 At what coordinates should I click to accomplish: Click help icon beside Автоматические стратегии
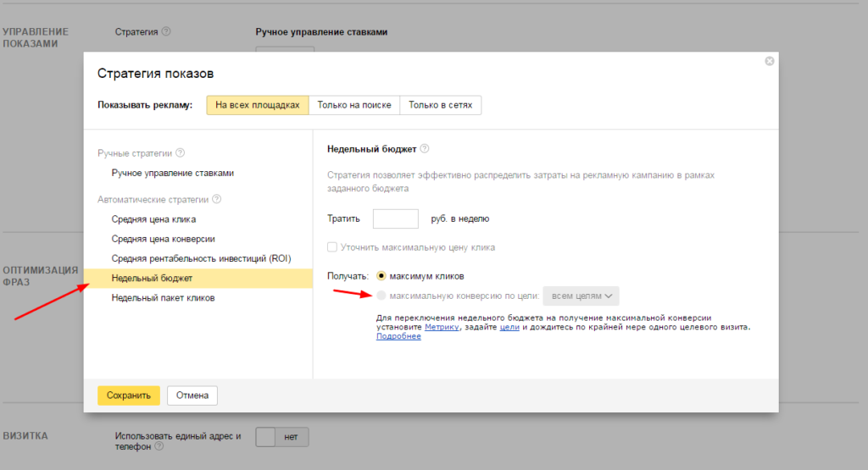coord(216,199)
